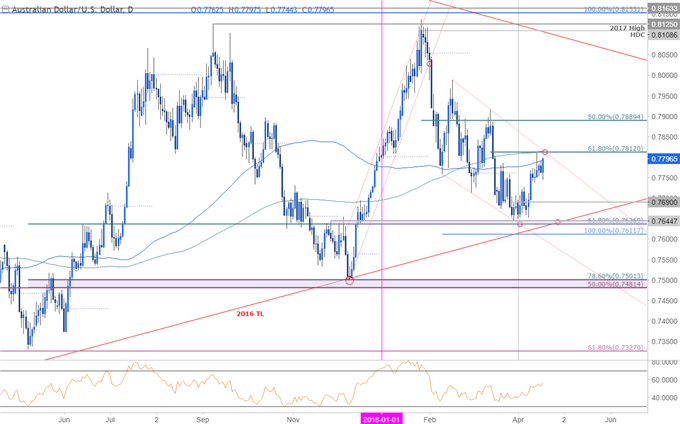Click the 0.75500 price axis value
Viewport: 680px width, 424px height.
(664, 260)
